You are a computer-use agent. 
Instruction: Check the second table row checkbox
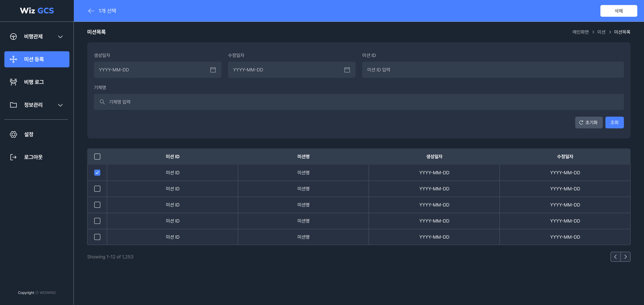[x=97, y=189]
